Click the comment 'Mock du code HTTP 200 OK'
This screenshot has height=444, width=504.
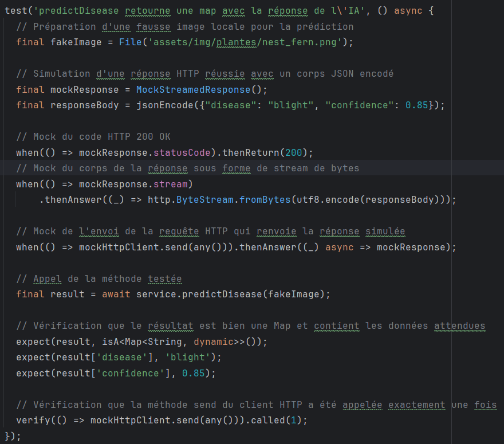pyautogui.click(x=93, y=136)
